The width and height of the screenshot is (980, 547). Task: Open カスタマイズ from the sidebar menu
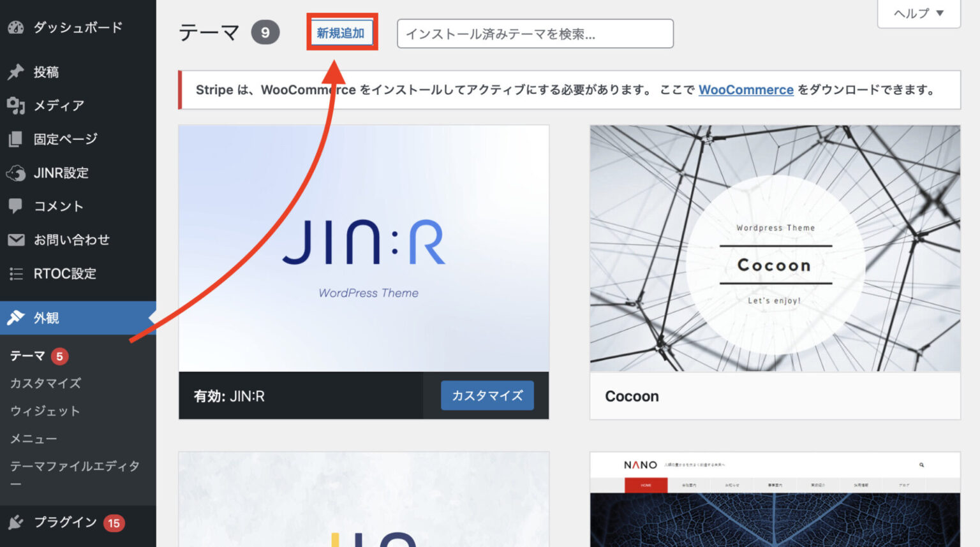45,383
